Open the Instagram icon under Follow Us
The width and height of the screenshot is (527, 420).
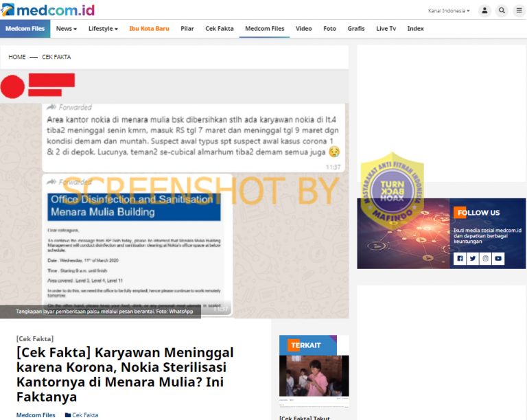coord(485,259)
